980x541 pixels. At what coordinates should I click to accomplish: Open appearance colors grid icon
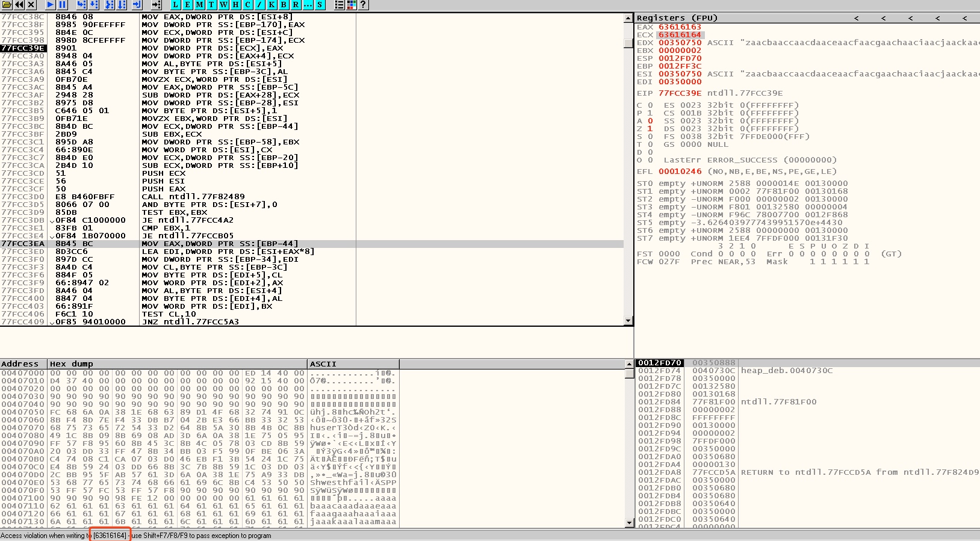(351, 5)
